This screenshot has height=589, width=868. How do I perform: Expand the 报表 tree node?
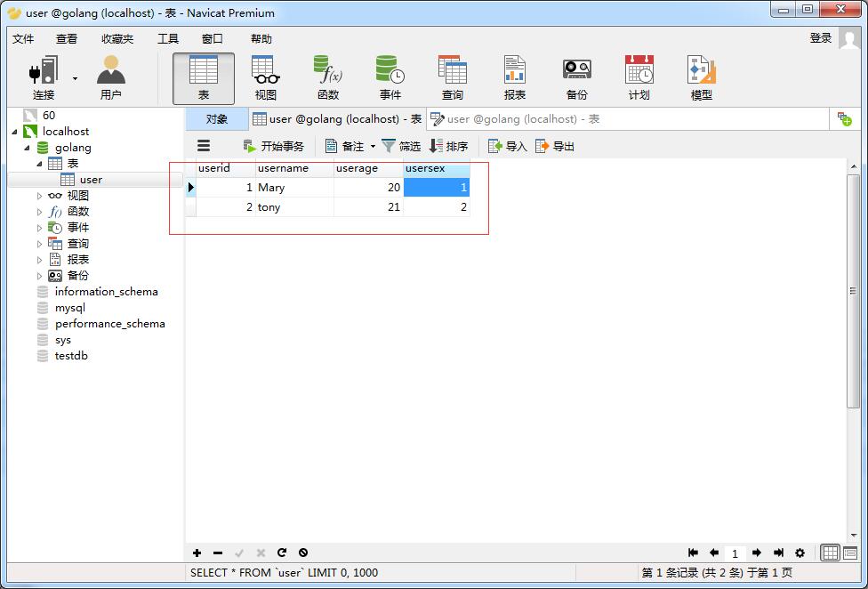pos(39,260)
